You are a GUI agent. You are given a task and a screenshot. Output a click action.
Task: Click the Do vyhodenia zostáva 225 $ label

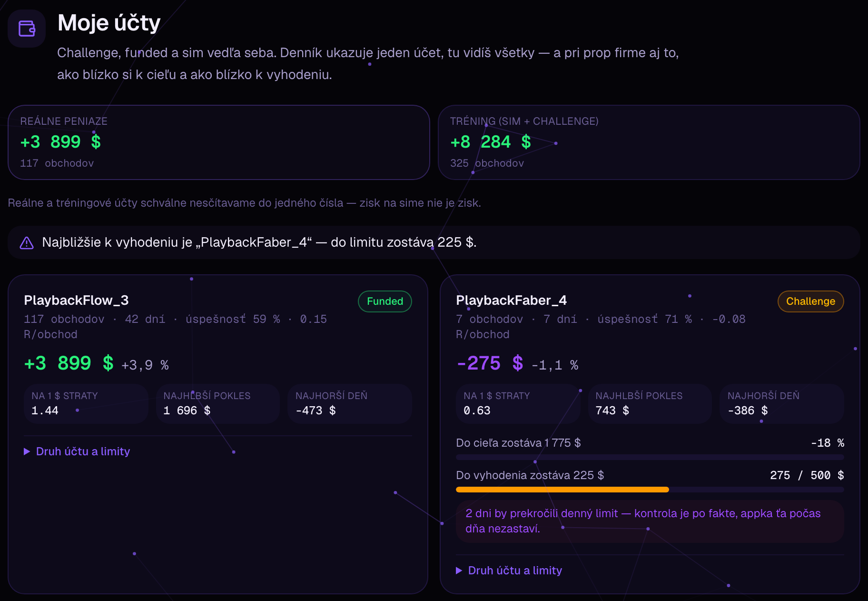tap(530, 475)
